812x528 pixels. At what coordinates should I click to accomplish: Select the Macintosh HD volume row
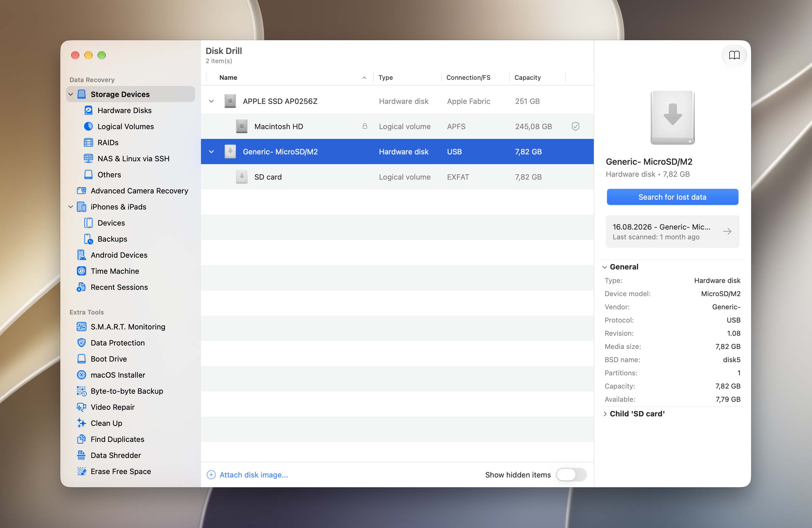[x=397, y=127]
